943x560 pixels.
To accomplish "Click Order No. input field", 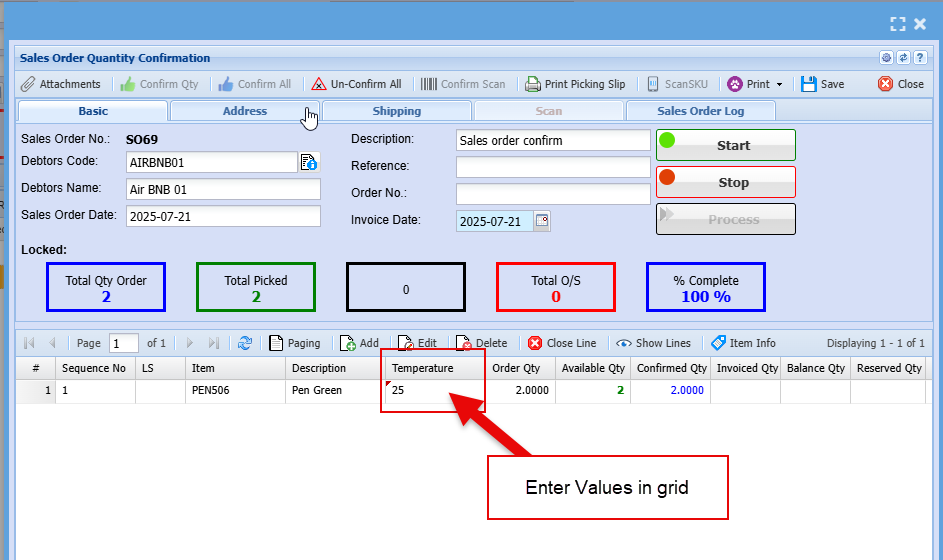I will pos(553,194).
